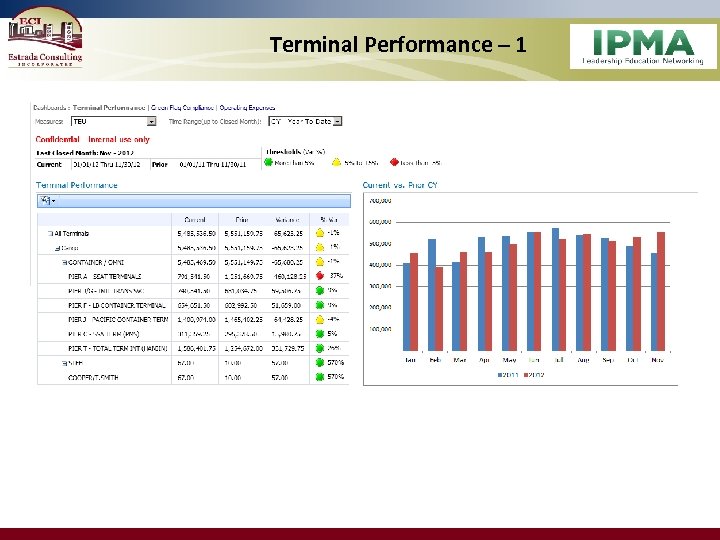
Task: Click red diamond threshold legend icon
Action: pyautogui.click(x=394, y=162)
